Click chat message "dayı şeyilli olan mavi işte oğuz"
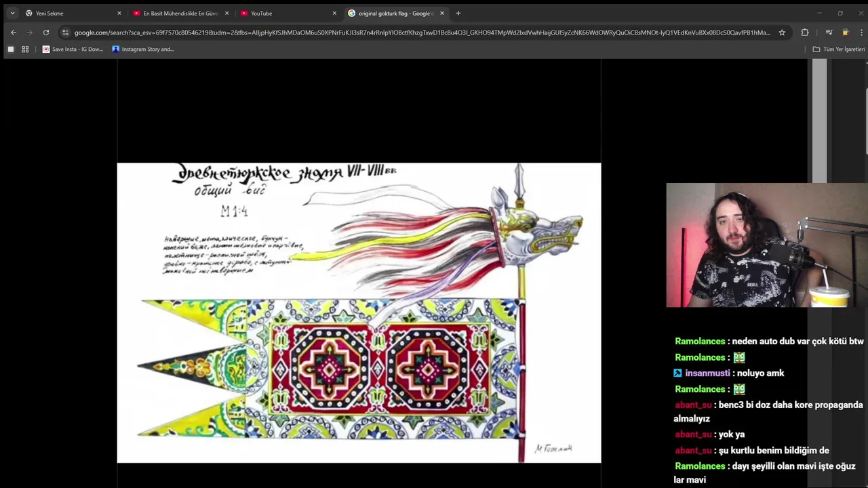The height and width of the screenshot is (488, 868). 794,466
